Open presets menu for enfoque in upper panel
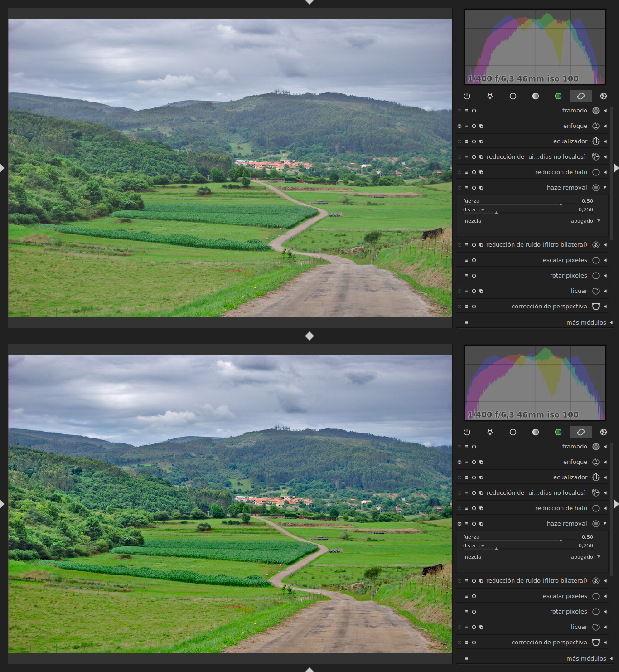Screen dimensions: 619x672 [x=467, y=126]
